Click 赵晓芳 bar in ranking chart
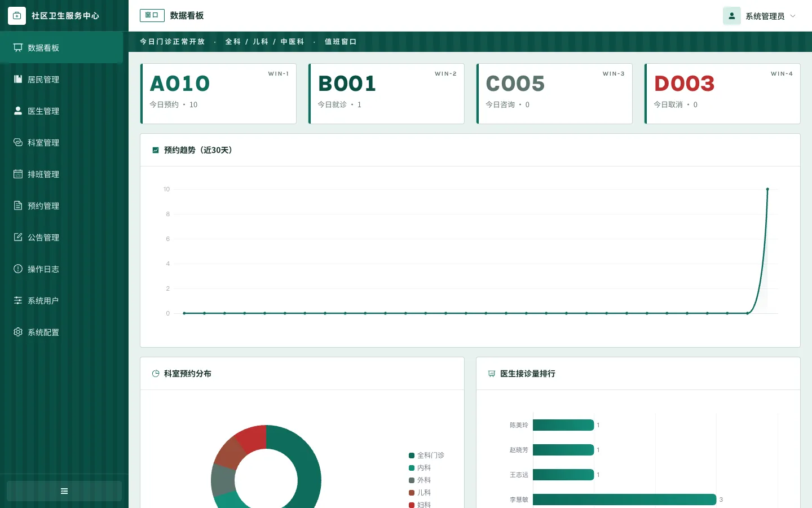The height and width of the screenshot is (508, 812). point(563,450)
